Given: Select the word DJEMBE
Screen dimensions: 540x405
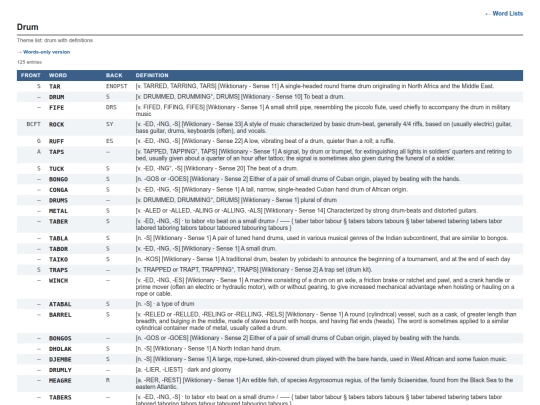Looking at the screenshot, I should point(60,360).
